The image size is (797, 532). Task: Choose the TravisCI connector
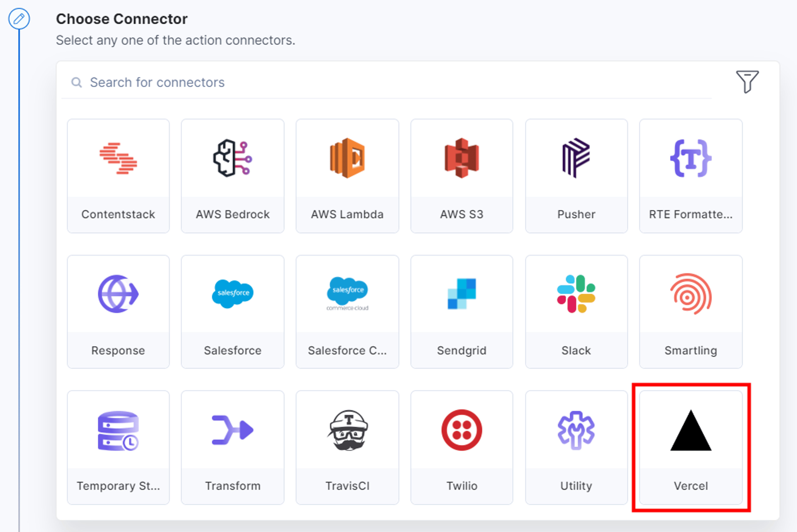click(x=347, y=447)
